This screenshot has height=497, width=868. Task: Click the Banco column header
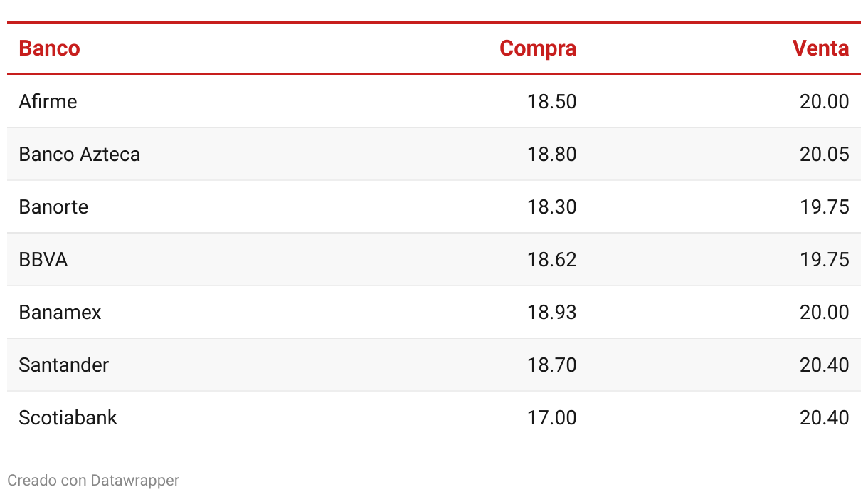(x=49, y=48)
